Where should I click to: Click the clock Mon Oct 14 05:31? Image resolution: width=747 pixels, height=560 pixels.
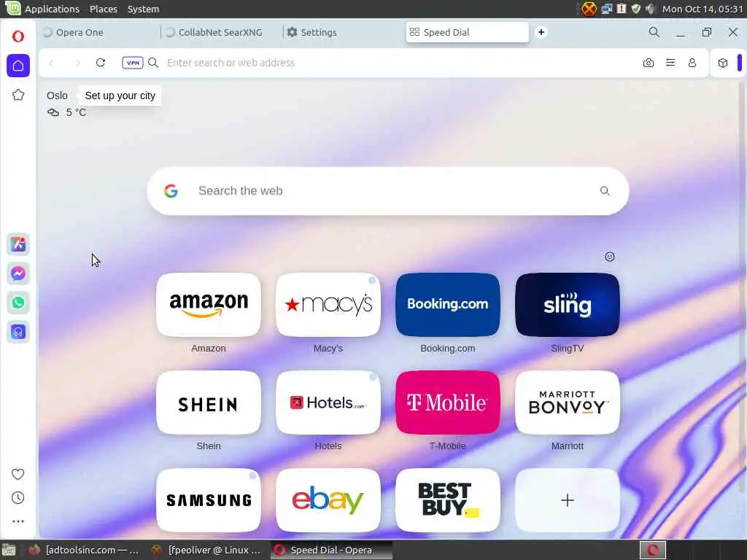click(x=703, y=9)
